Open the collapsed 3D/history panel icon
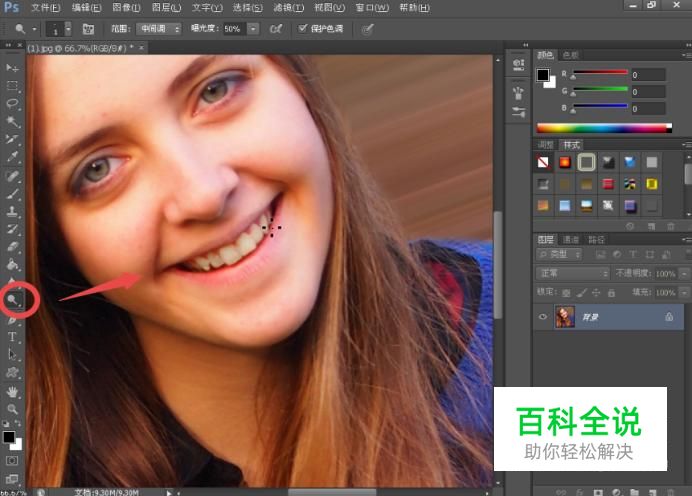692x496 pixels. (x=519, y=65)
